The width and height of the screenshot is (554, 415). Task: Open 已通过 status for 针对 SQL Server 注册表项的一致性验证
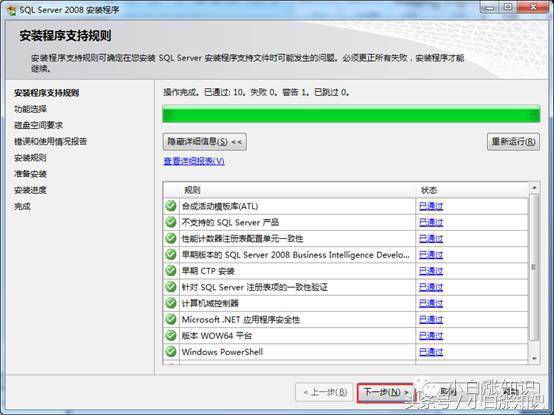(x=431, y=287)
